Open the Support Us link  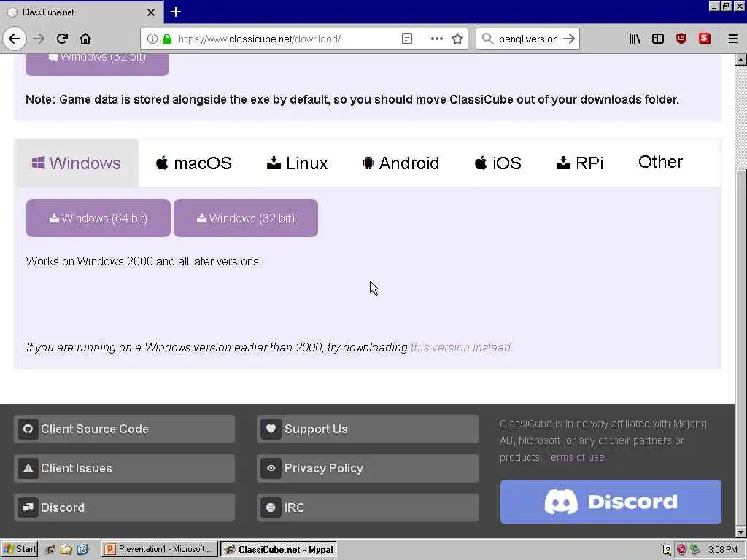coord(368,429)
